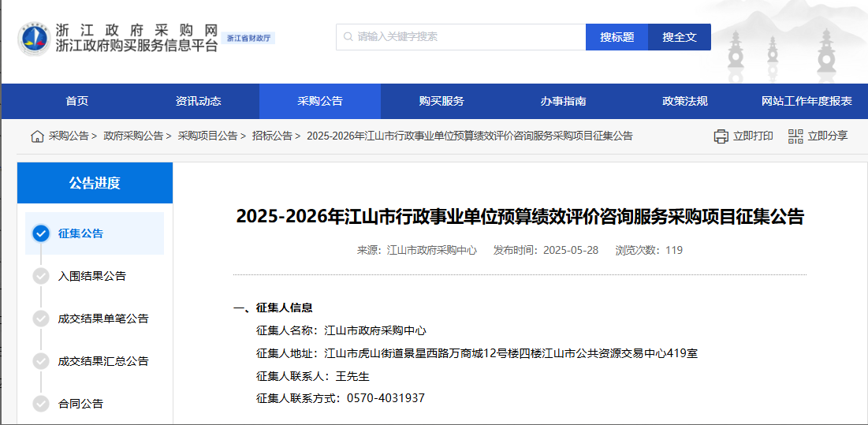Image resolution: width=868 pixels, height=425 pixels.
Task: Click the gray checkmark beside 合同公告
Action: tap(41, 404)
